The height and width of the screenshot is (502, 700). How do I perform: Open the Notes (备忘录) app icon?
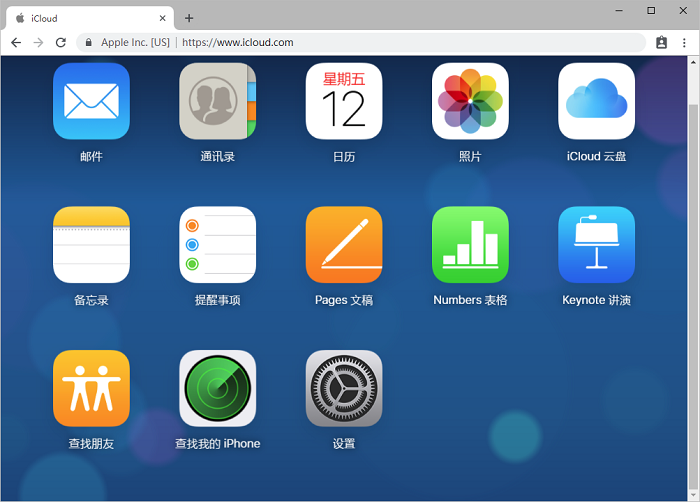pos(91,245)
